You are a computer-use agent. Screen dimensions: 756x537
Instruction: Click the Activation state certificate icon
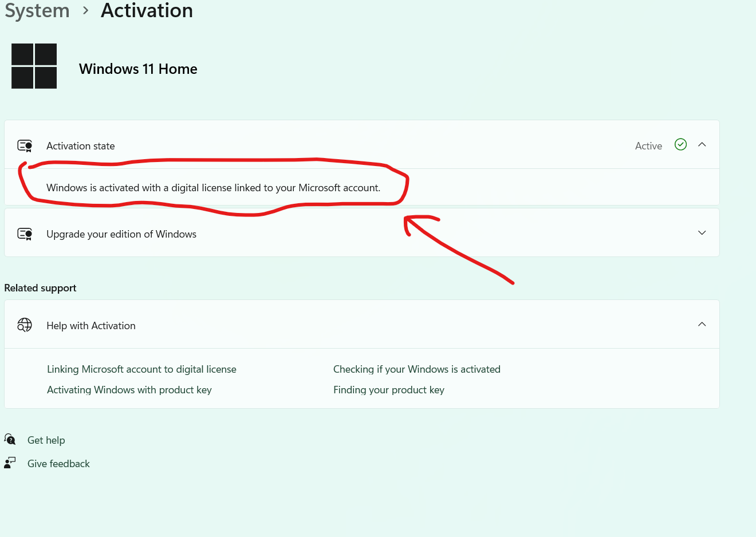coord(25,145)
